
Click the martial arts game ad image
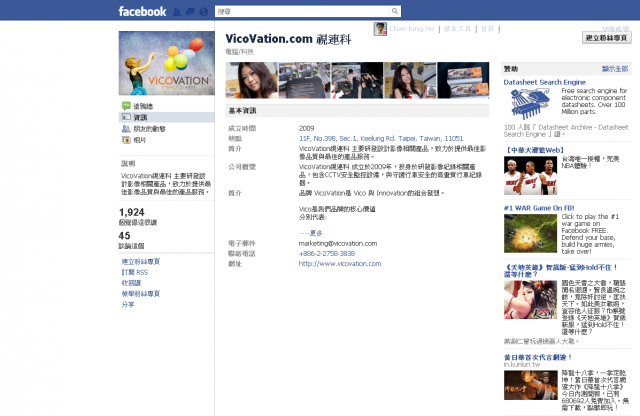tap(531, 385)
